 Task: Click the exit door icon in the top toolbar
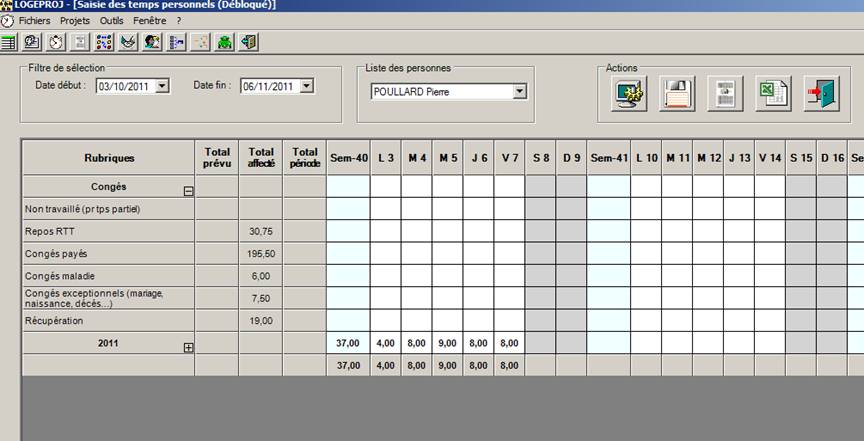coord(249,42)
